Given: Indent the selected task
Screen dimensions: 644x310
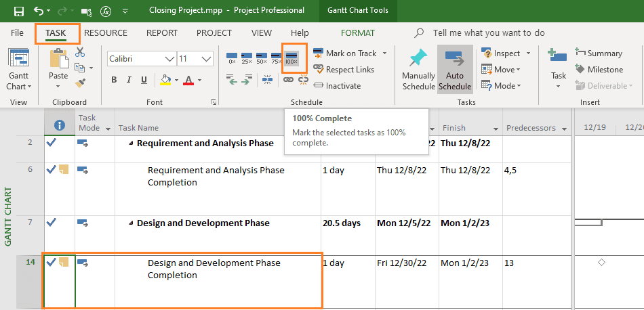Looking at the screenshot, I should pos(247,80).
